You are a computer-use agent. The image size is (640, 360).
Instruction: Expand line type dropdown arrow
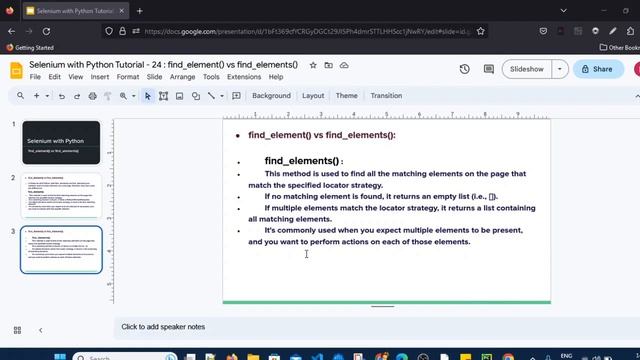(222, 96)
